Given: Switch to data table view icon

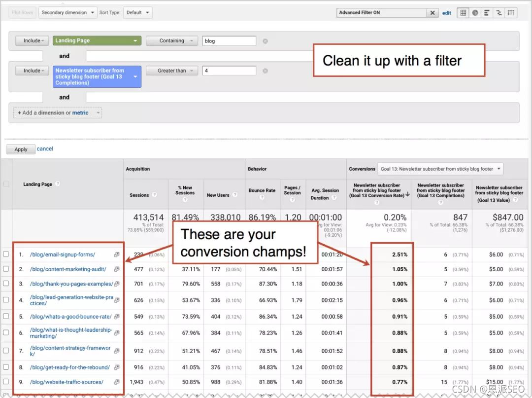Looking at the screenshot, I should 463,12.
